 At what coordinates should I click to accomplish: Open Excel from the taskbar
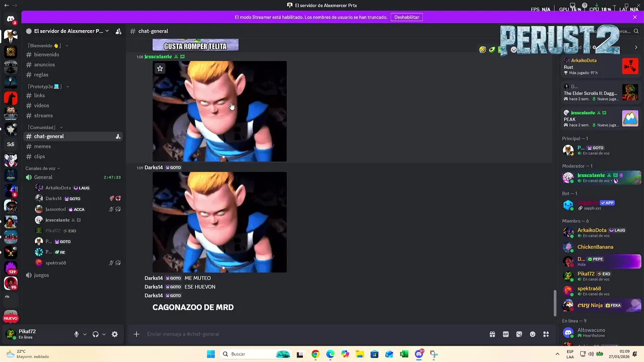coord(404,354)
